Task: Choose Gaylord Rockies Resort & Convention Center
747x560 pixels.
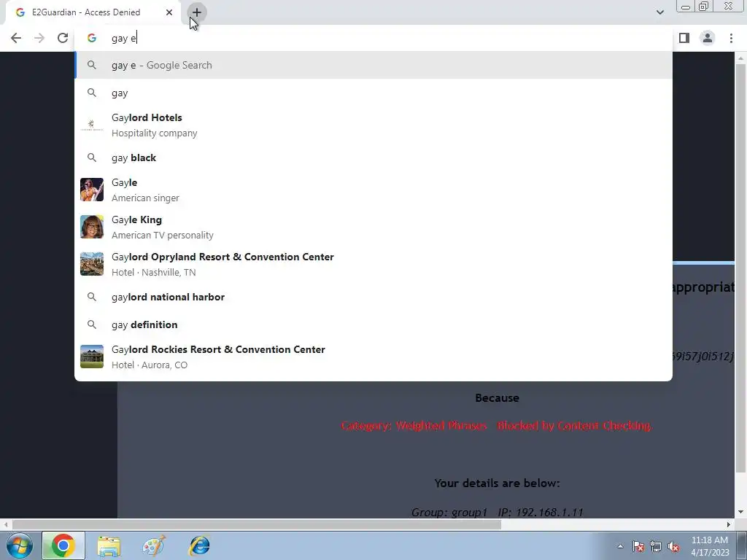Action: coord(373,357)
